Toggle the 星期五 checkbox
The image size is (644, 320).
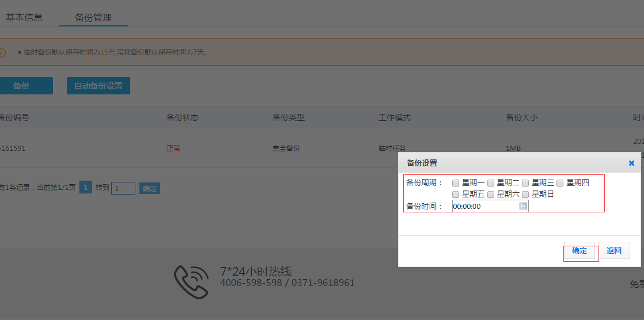pyautogui.click(x=456, y=195)
